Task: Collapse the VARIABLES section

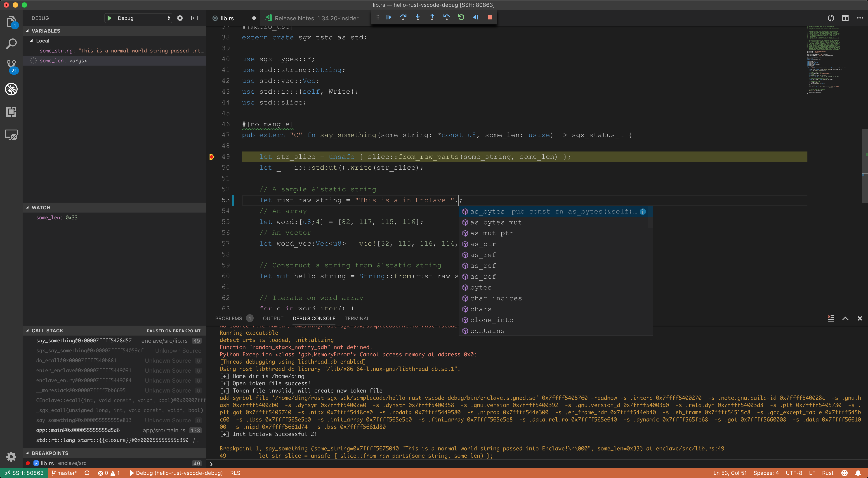Action: [x=46, y=31]
